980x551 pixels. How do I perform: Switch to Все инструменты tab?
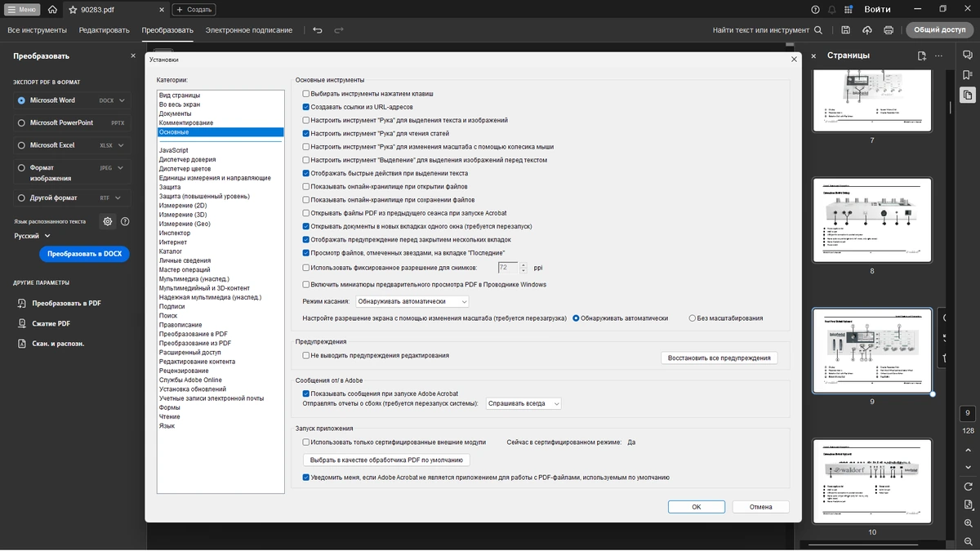[x=37, y=30]
